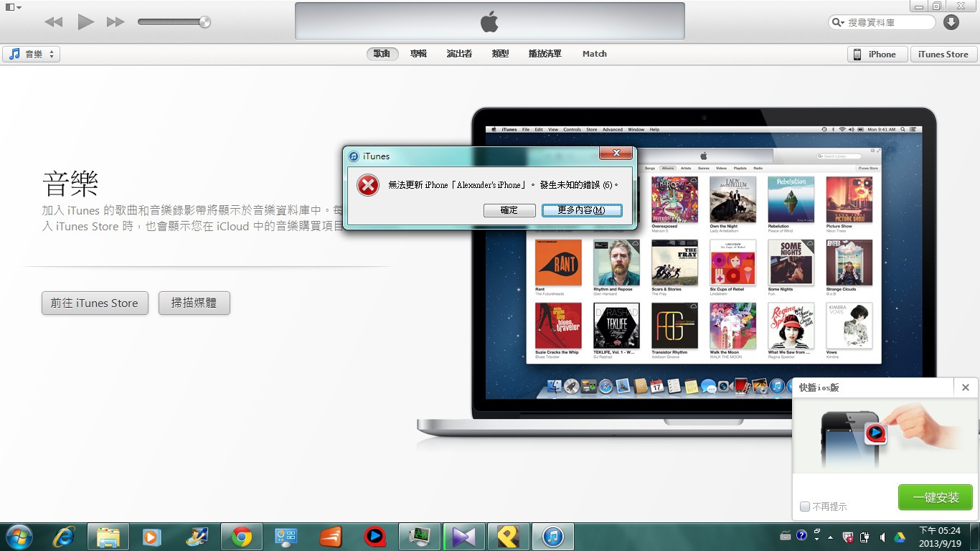Click the iTunes icon in dialog title
Image resolution: width=980 pixels, height=551 pixels.
tap(354, 156)
